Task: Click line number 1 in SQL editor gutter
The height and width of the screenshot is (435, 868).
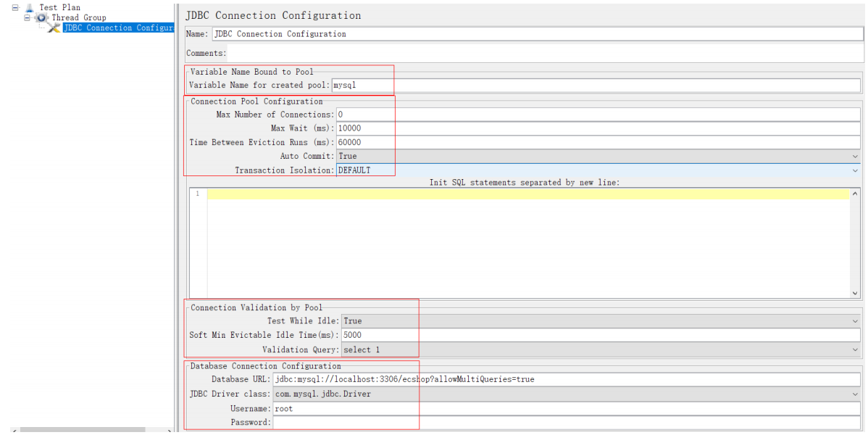Action: [197, 194]
